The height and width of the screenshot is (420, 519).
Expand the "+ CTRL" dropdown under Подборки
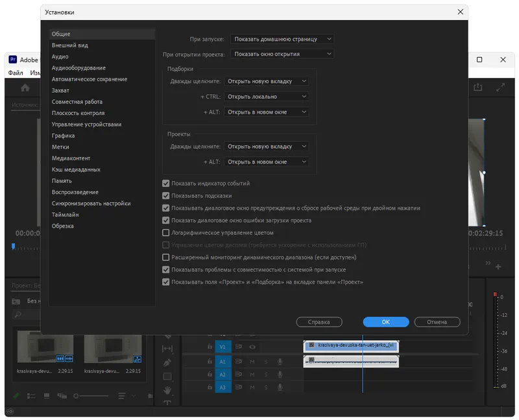tap(266, 97)
